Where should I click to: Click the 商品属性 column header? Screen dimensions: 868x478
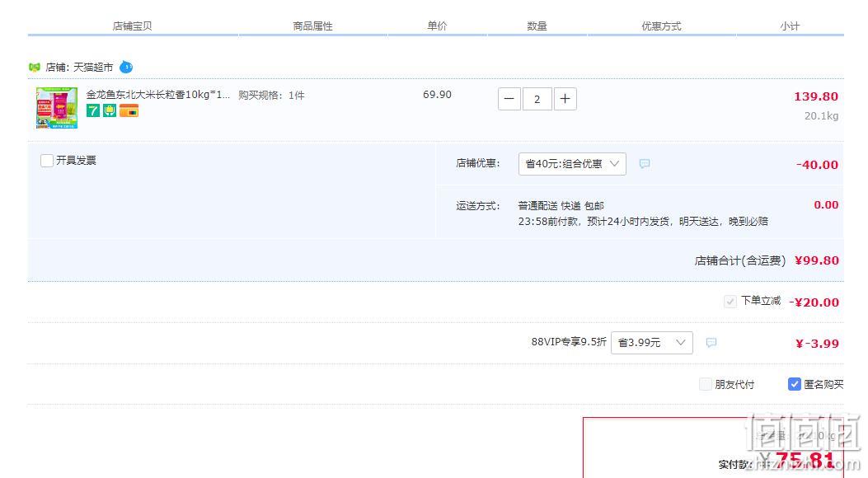312,26
